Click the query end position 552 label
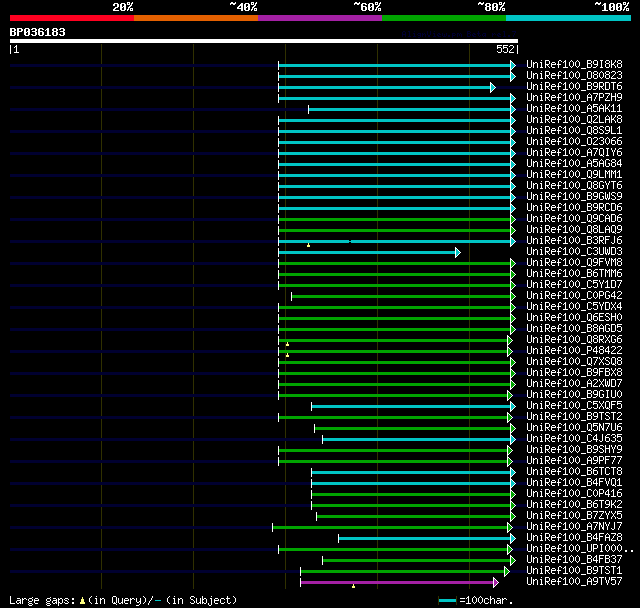 (x=505, y=49)
